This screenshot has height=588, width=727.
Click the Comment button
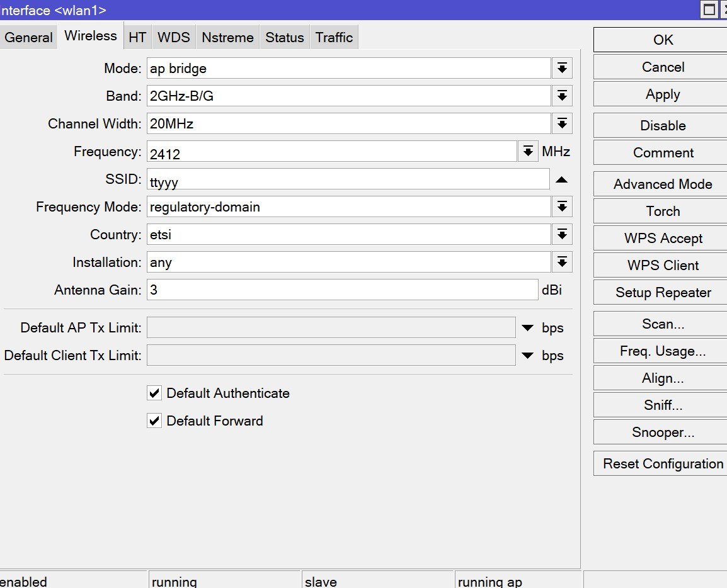coord(663,152)
